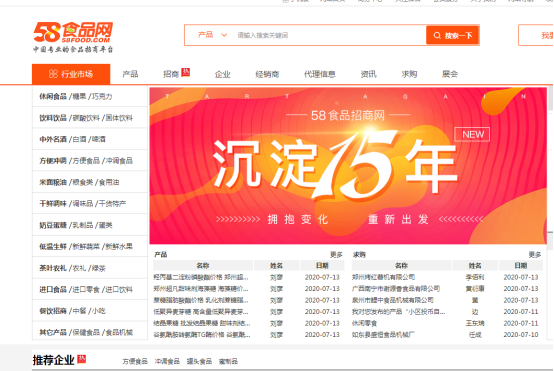
Task: Click the 罐头食品 filter under 推荐企业
Action: click(199, 361)
